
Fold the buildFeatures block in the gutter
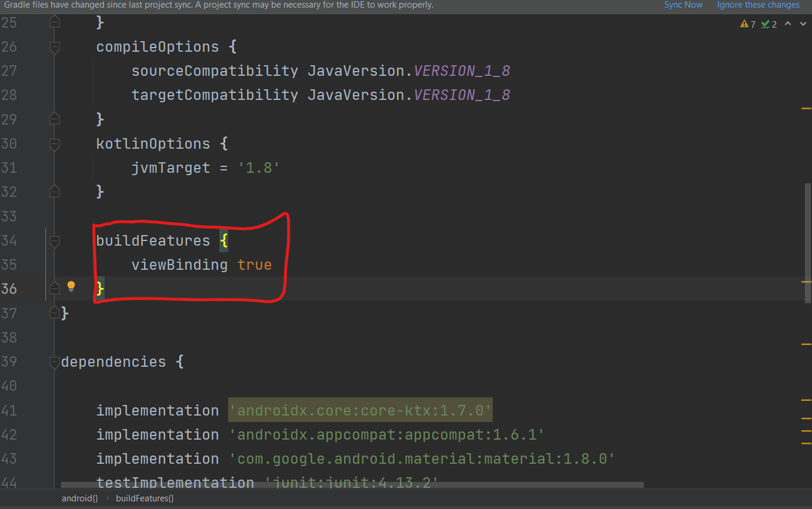[x=55, y=240]
